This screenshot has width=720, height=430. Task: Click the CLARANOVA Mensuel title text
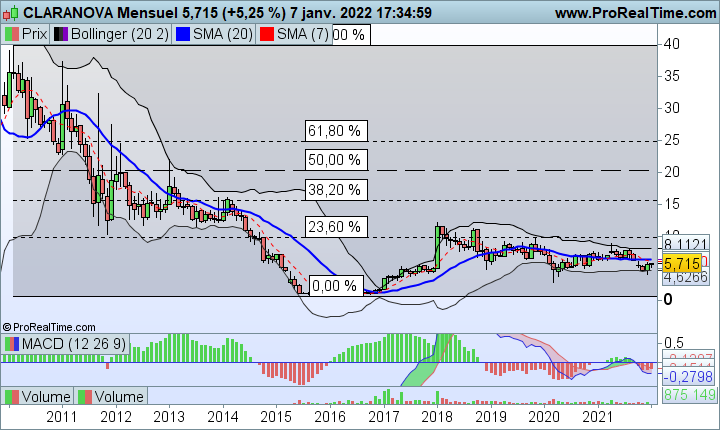pyautogui.click(x=101, y=13)
